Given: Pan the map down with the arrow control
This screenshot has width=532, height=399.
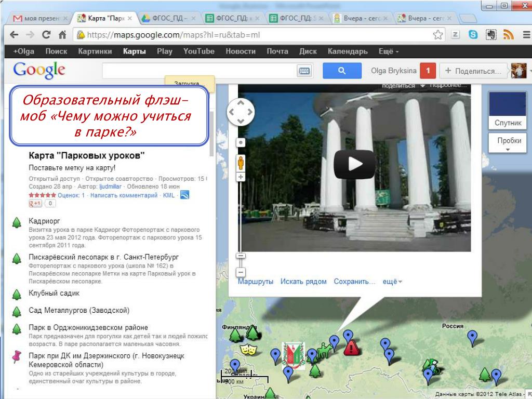Looking at the screenshot, I should [241, 121].
